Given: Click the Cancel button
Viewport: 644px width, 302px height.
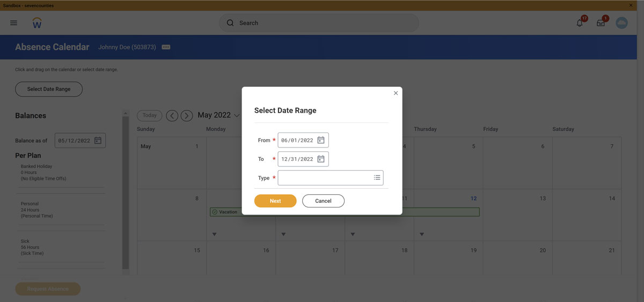Looking at the screenshot, I should [323, 201].
